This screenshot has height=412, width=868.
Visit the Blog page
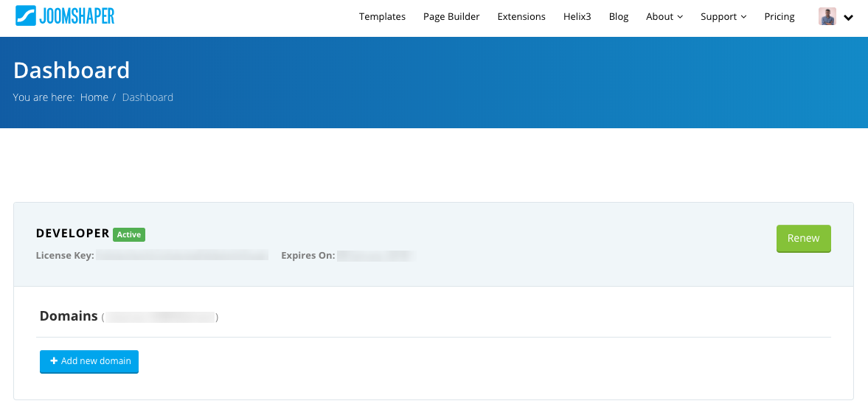click(x=618, y=17)
